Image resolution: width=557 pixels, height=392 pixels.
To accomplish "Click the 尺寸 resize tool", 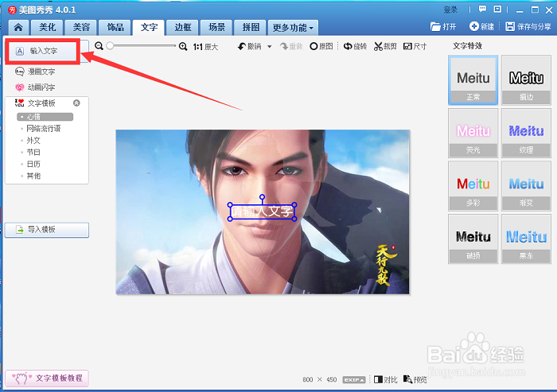I will [415, 46].
